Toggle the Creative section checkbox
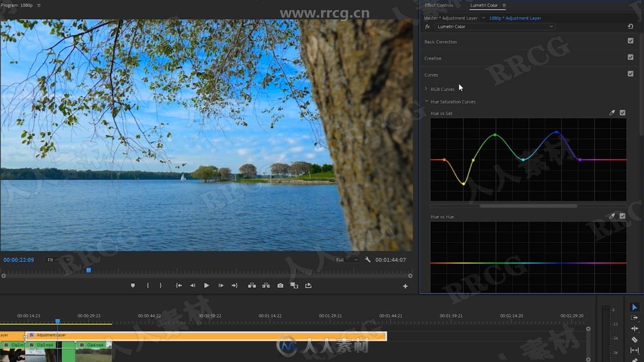644x362 pixels. tap(630, 57)
